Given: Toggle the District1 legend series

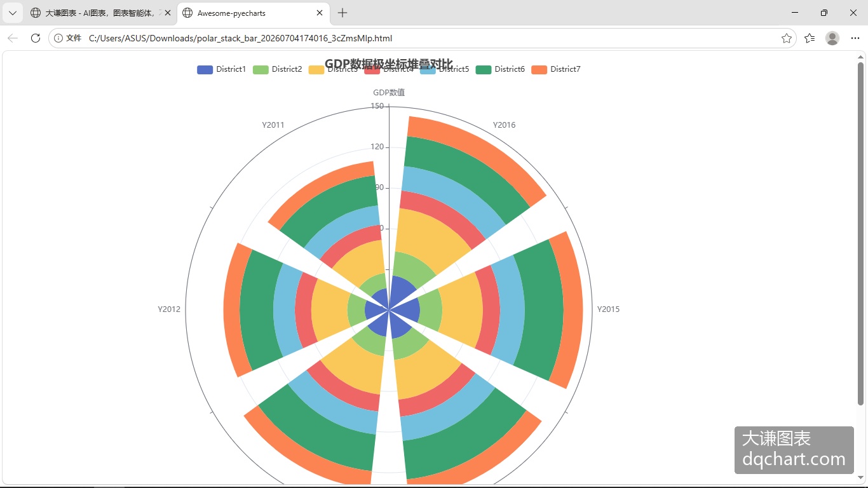Looking at the screenshot, I should (x=221, y=69).
